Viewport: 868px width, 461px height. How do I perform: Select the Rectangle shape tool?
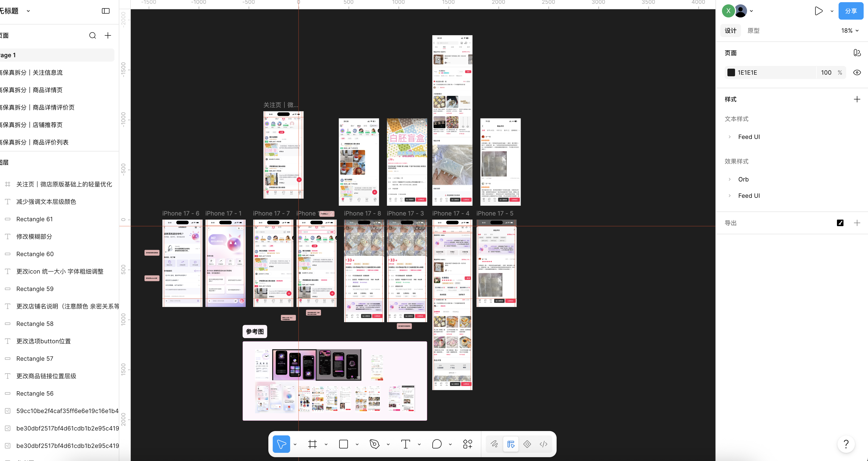coord(343,444)
